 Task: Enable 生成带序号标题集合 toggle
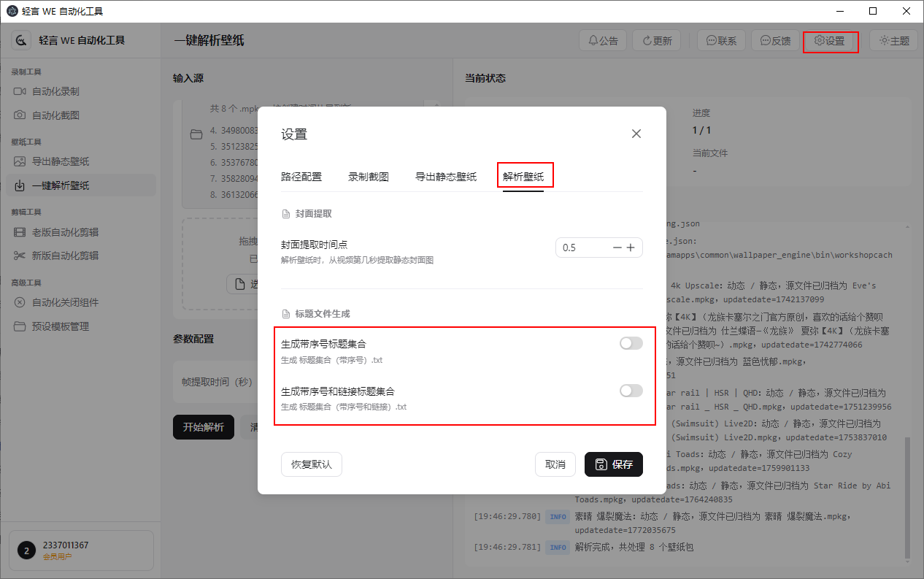coord(630,342)
